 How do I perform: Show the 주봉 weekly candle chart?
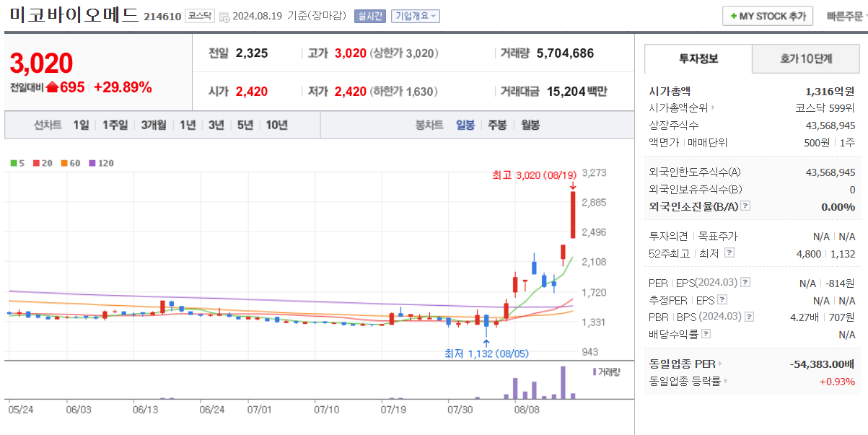497,125
